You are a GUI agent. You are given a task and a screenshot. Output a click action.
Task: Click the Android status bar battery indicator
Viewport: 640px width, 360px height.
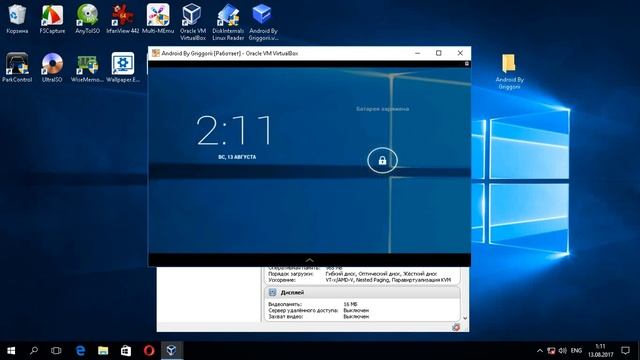(467, 64)
